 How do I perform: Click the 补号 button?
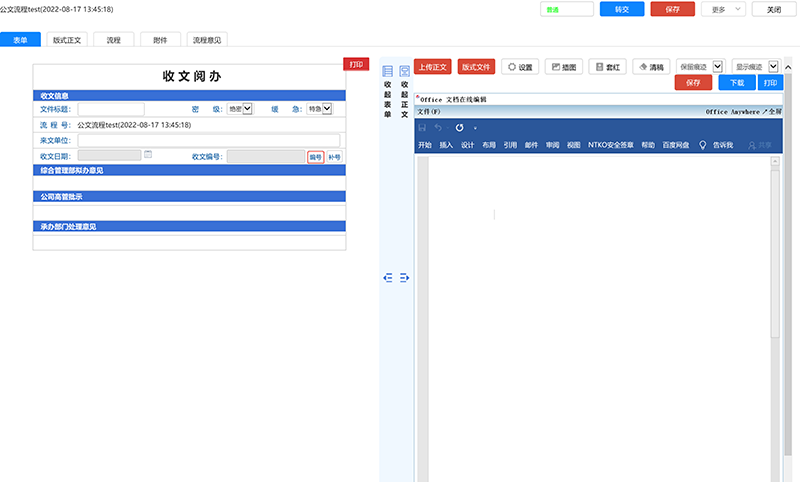tap(334, 157)
